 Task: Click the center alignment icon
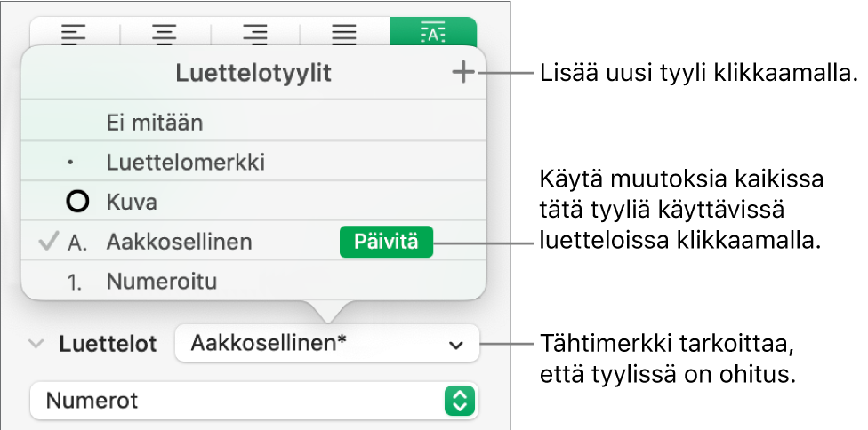pos(165,35)
